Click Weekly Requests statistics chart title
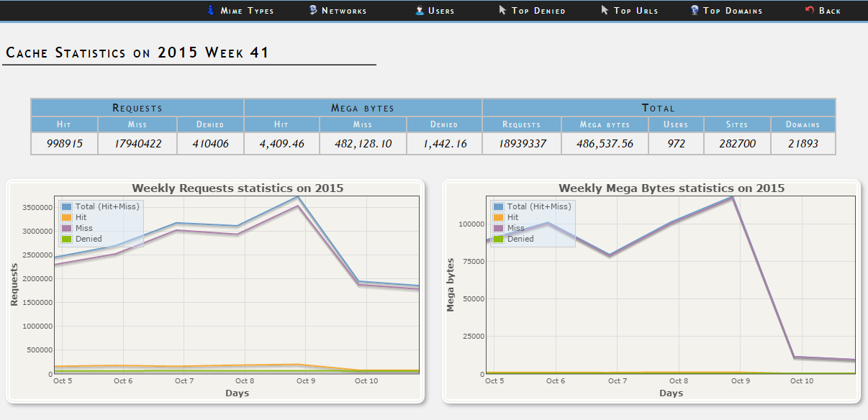The image size is (868, 420). 238,188
